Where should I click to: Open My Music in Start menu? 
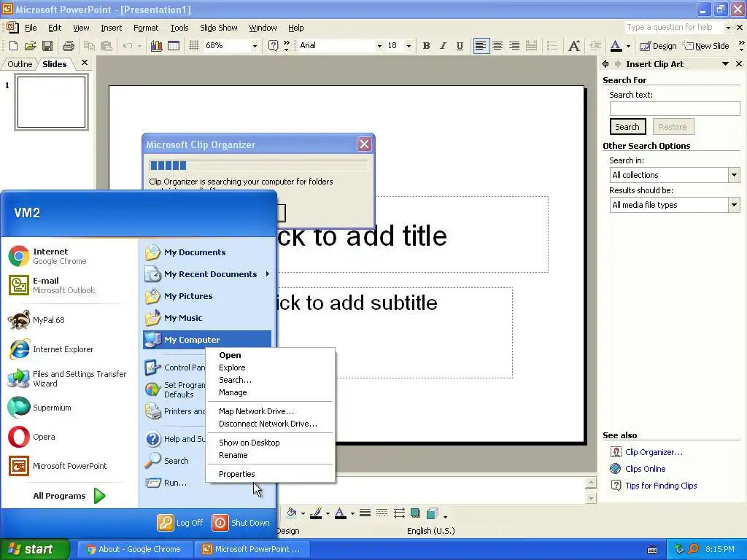[x=206, y=318]
